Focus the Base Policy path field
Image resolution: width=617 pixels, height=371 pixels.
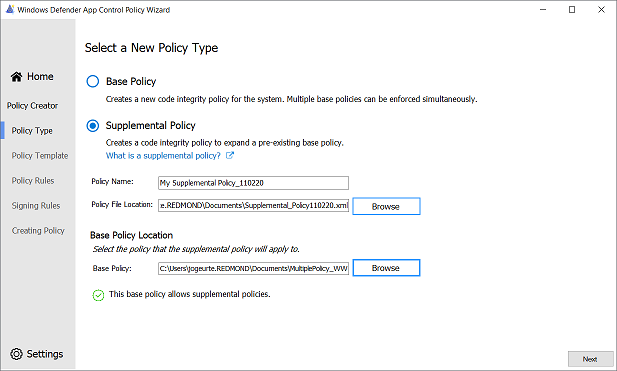tap(253, 268)
